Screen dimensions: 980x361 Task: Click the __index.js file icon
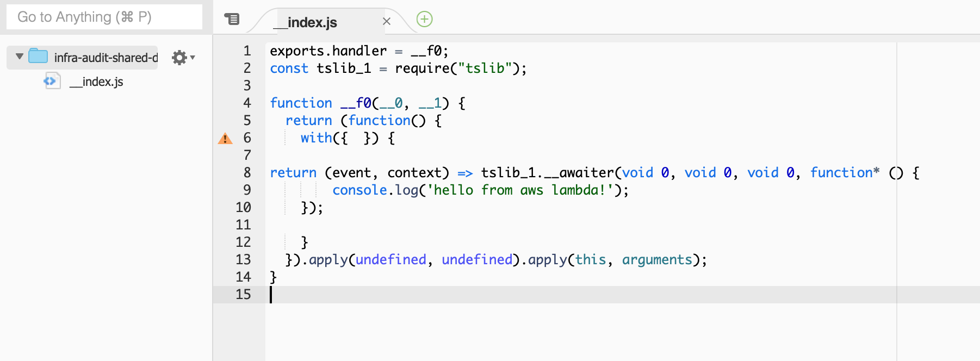(52, 81)
